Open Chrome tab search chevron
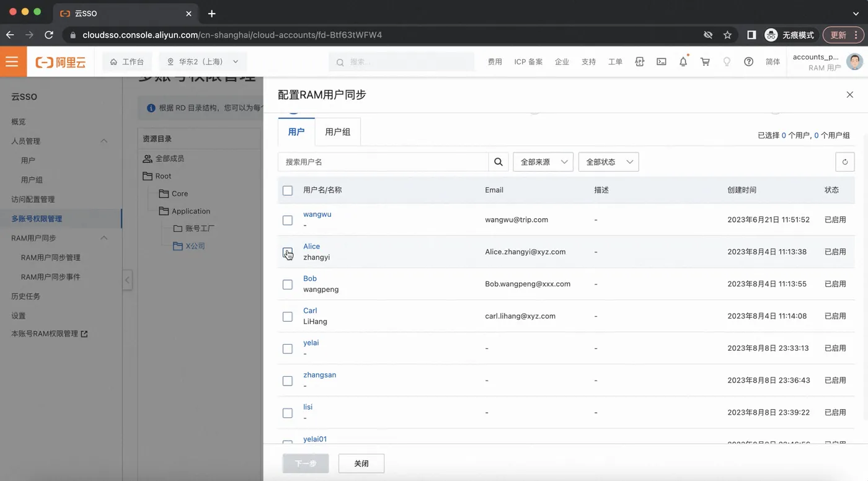This screenshot has height=481, width=868. tap(857, 13)
